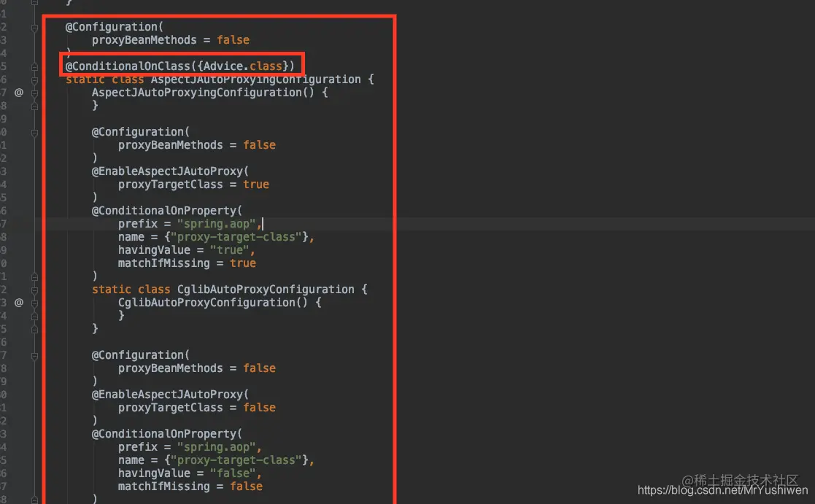Click the AspectJAutoProxyingConfiguration class name in declaration
815x504 pixels.
255,80
